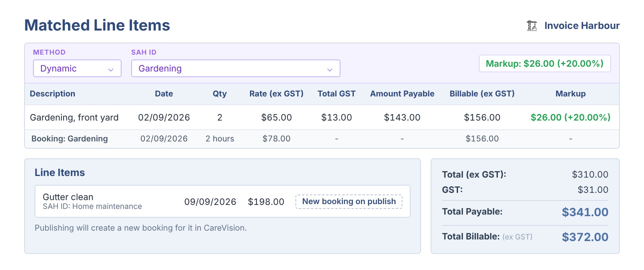Click the Total (ex GST) $310.00 value
The width and height of the screenshot is (644, 270).
pyautogui.click(x=590, y=174)
